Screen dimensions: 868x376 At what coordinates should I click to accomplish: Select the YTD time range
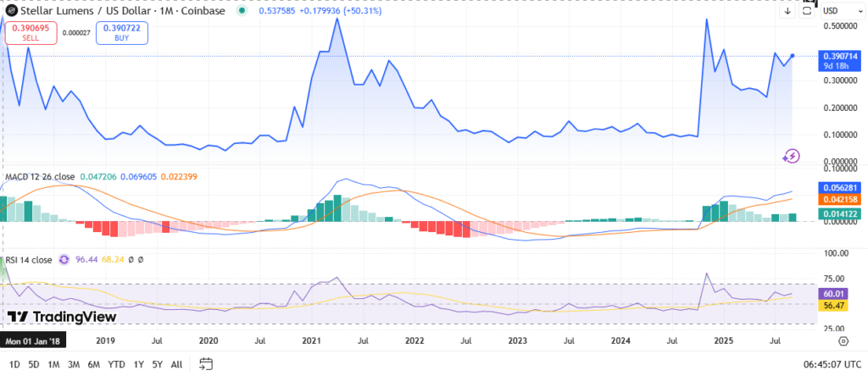(116, 364)
